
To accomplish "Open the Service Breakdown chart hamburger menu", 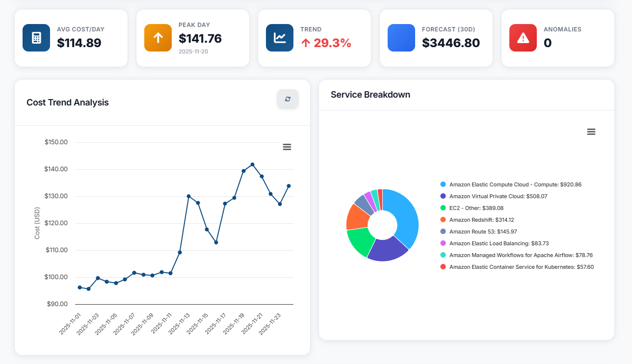I will click(591, 131).
